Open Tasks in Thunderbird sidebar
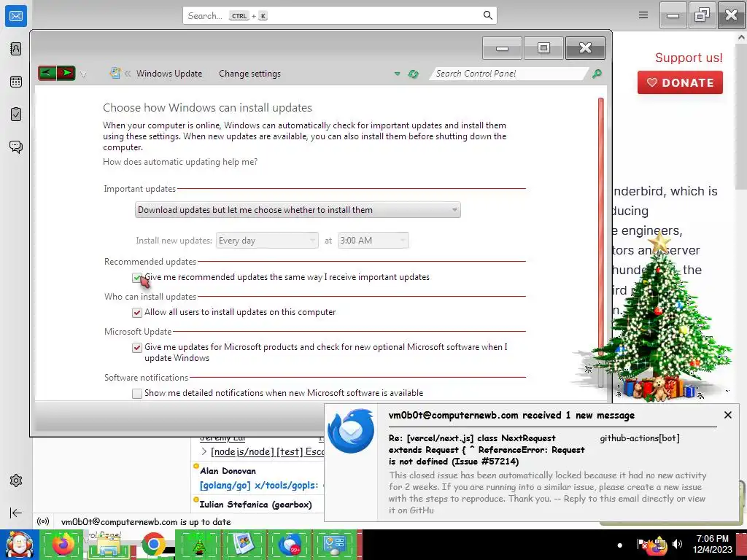747x560 pixels. tap(16, 114)
